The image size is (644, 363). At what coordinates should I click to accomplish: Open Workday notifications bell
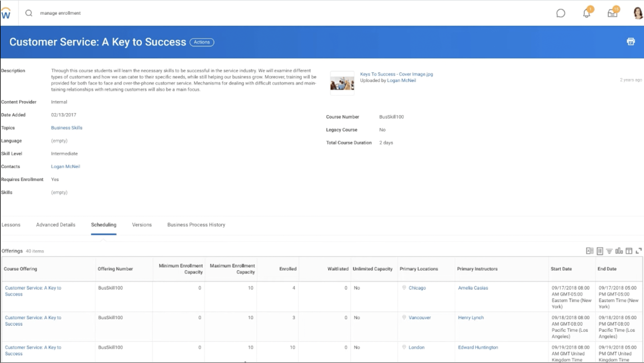coord(586,13)
